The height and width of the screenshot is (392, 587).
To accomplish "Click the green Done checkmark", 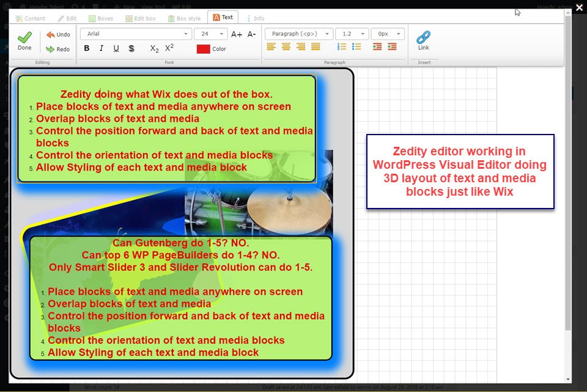I will pyautogui.click(x=24, y=40).
